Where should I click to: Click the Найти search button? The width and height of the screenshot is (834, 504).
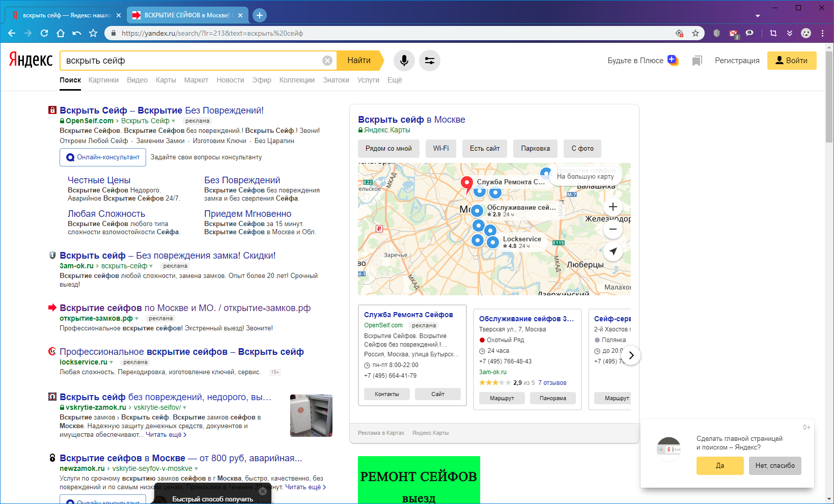click(359, 61)
